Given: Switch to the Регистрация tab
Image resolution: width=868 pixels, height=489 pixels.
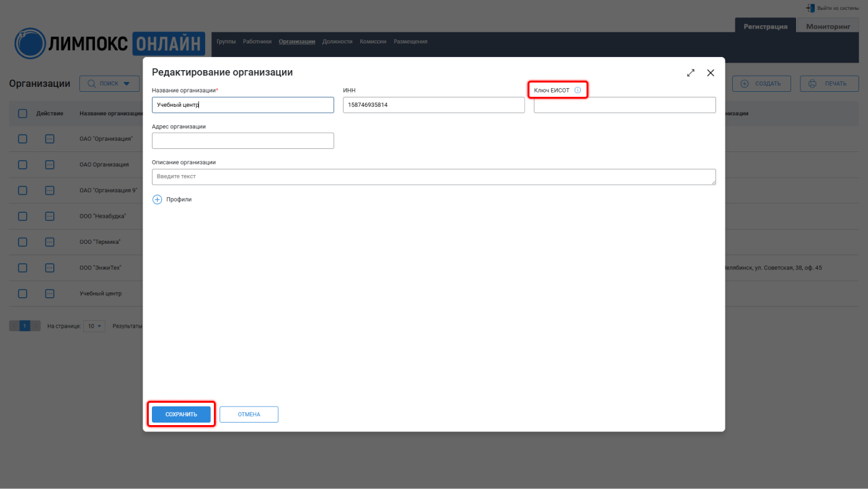Looking at the screenshot, I should pyautogui.click(x=766, y=26).
